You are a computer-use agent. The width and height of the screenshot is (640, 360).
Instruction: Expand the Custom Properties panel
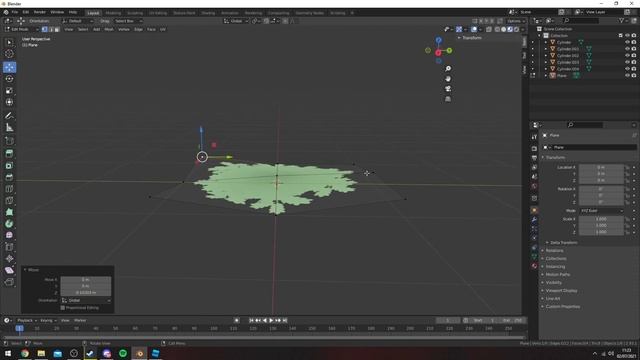coord(562,307)
